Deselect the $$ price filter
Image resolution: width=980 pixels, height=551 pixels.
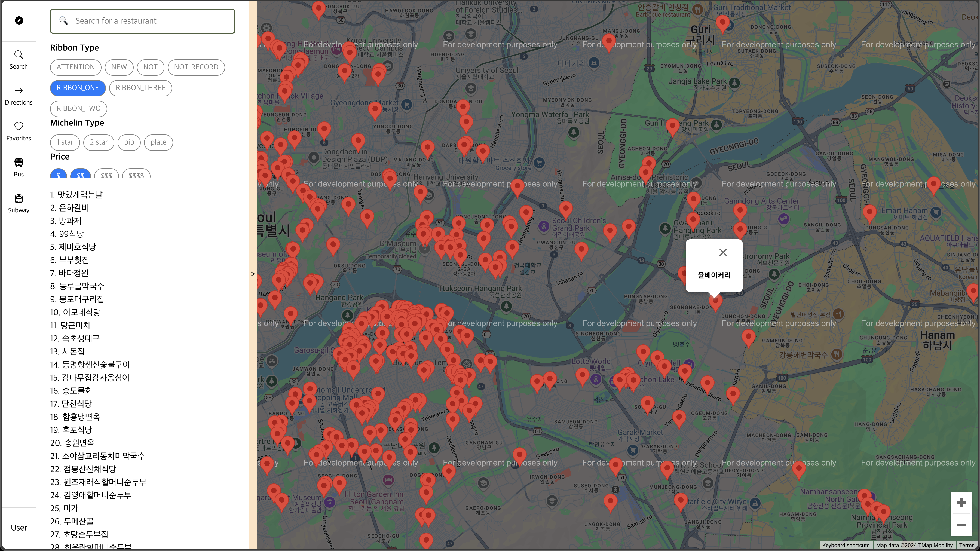pos(81,174)
